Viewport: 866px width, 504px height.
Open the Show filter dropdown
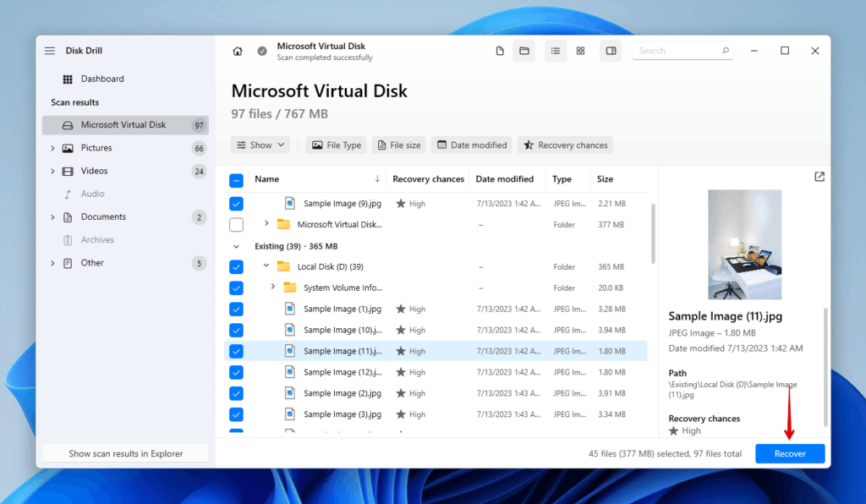pos(260,145)
